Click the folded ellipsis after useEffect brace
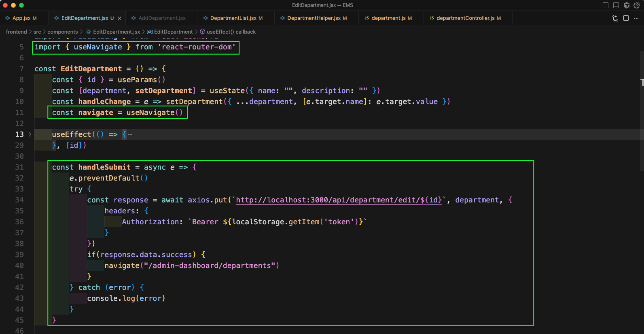644x334 pixels. point(130,134)
